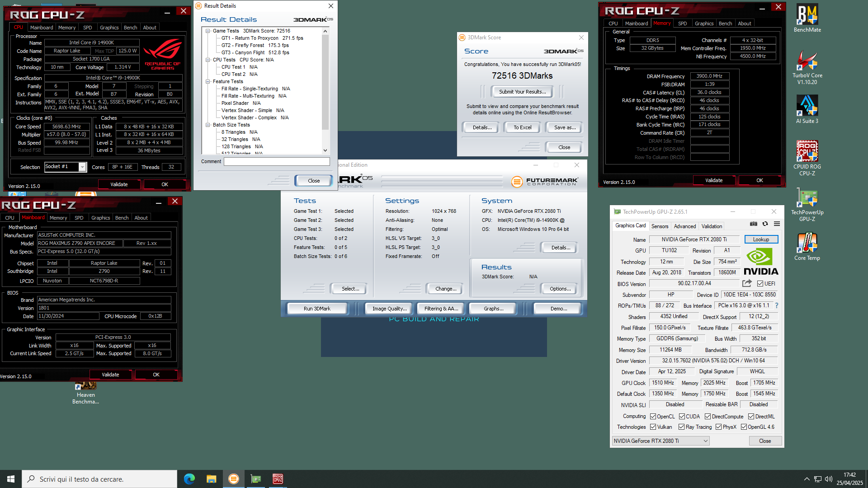Click To Excel button
The height and width of the screenshot is (488, 868).
(x=522, y=127)
